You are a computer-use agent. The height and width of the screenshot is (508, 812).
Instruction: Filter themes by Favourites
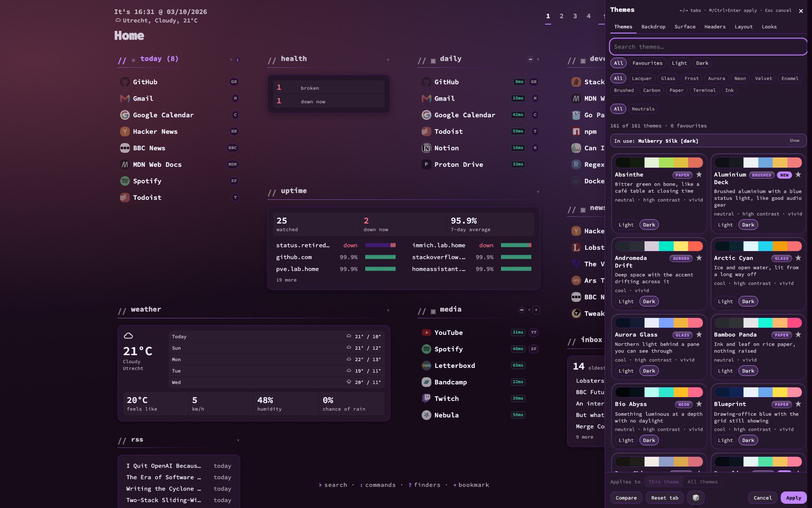coord(647,63)
